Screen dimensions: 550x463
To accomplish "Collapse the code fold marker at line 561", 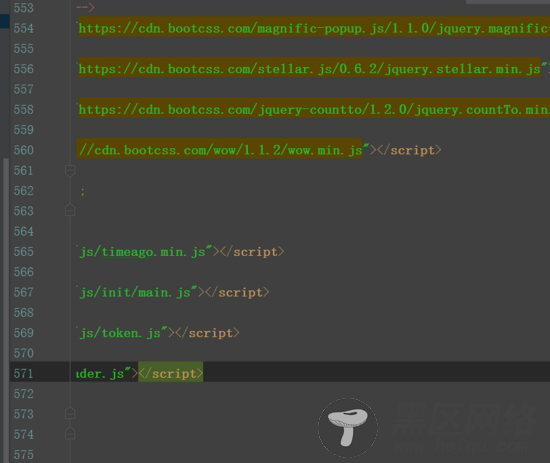I will click(x=70, y=171).
